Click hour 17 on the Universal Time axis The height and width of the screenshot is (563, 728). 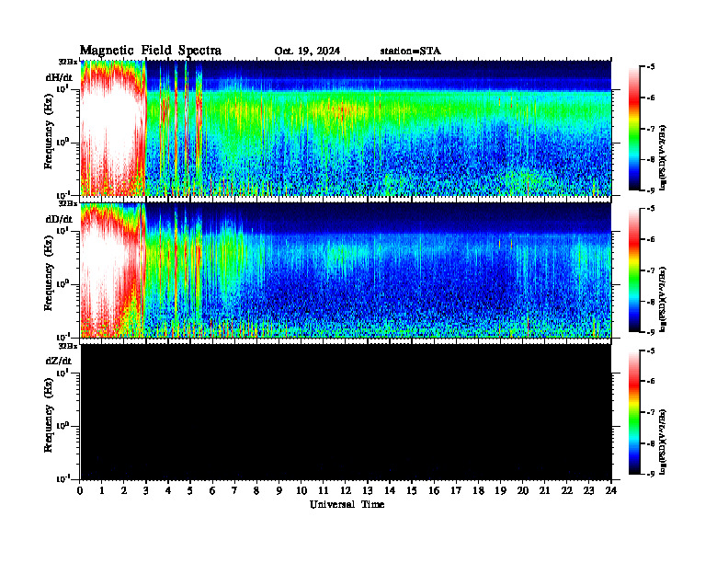(456, 490)
